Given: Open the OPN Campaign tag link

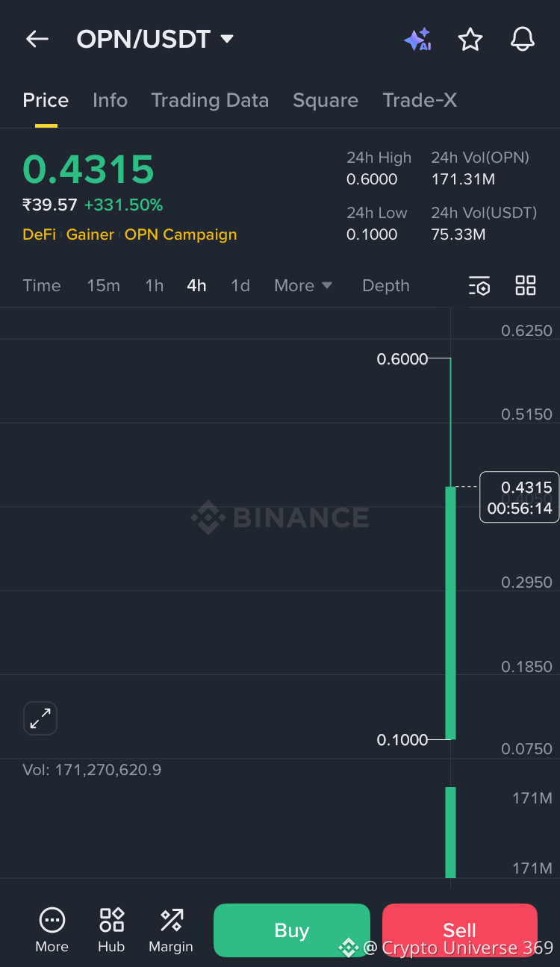Looking at the screenshot, I should 181,234.
